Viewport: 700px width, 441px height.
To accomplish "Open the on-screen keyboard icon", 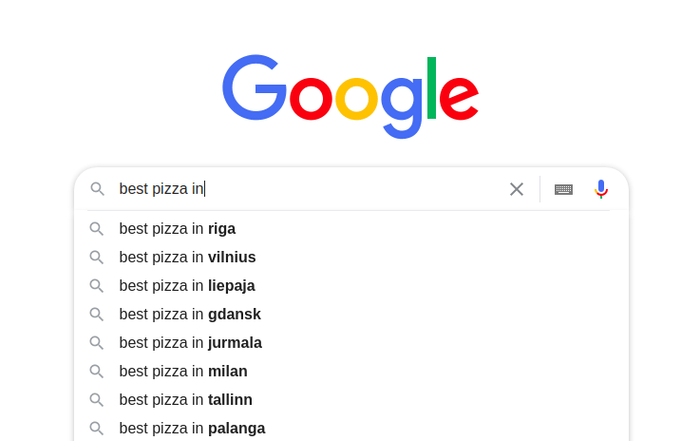I will coord(563,189).
